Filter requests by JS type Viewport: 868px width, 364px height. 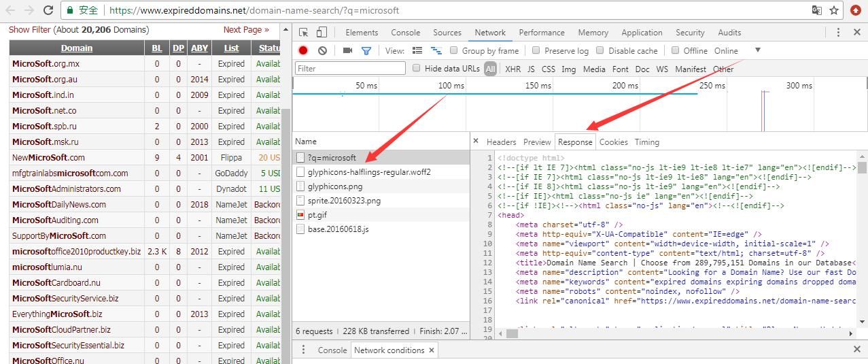tap(531, 69)
